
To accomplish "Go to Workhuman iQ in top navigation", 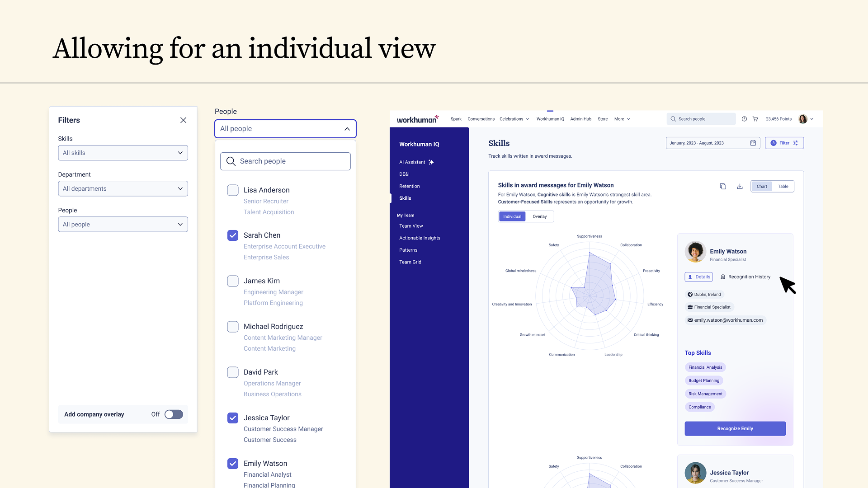I will point(550,119).
